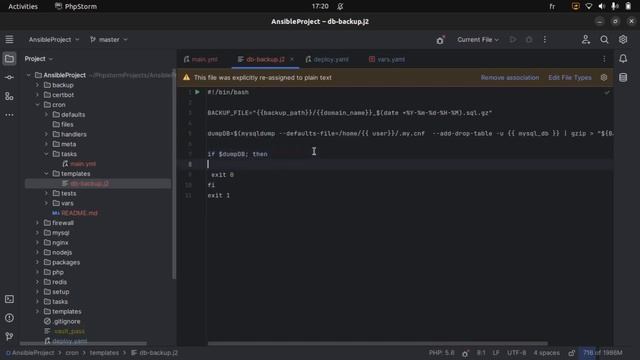Viewport: 640px width, 360px height.
Task: Expand the firewall folder
Action: point(38,223)
